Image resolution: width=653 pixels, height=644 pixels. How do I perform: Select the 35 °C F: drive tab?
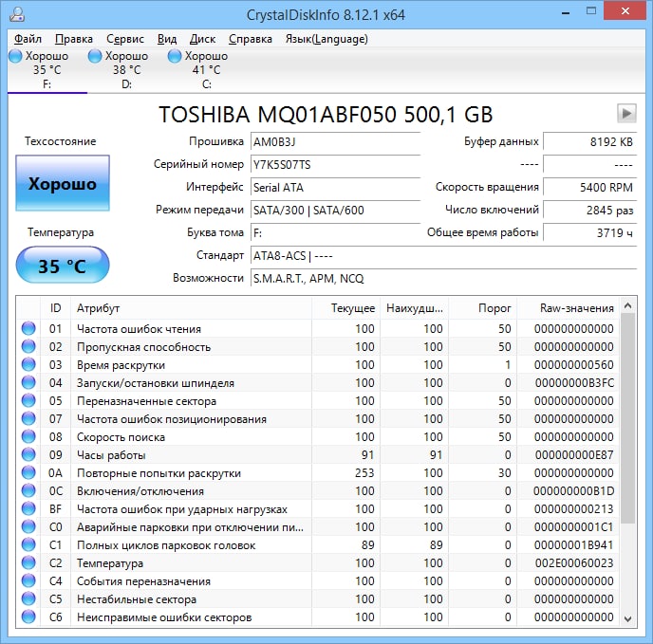click(47, 69)
